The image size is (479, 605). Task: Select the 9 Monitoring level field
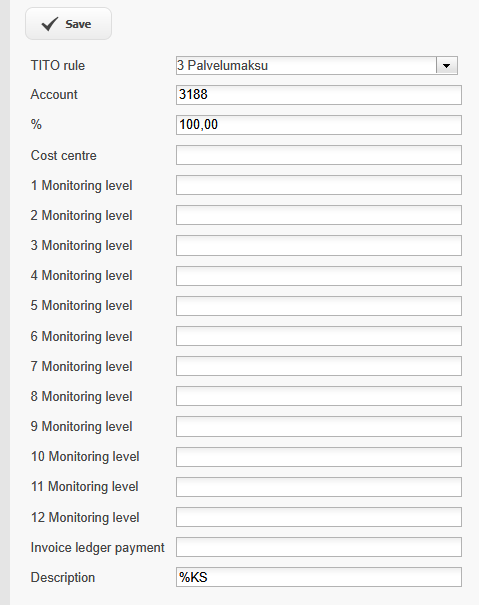coord(319,426)
